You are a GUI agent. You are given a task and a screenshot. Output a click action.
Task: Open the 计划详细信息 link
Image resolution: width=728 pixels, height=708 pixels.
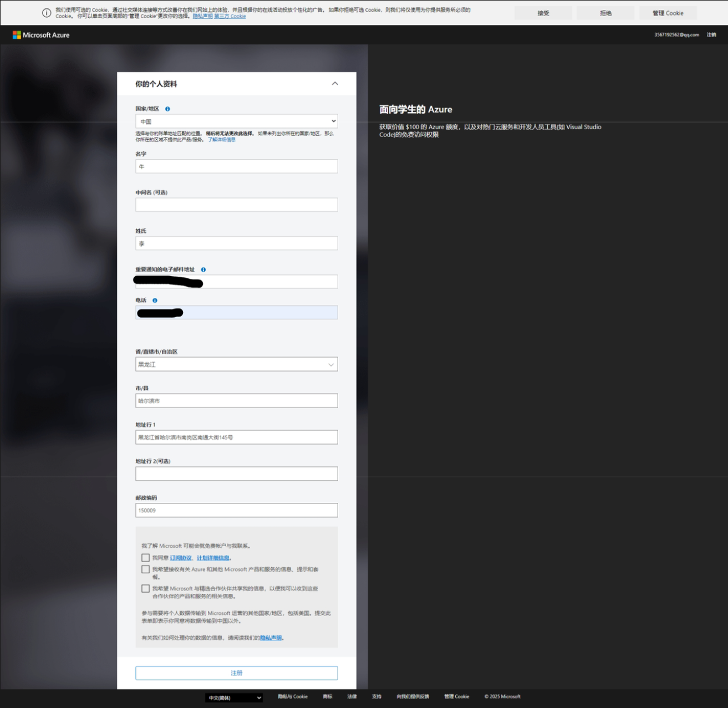click(213, 558)
